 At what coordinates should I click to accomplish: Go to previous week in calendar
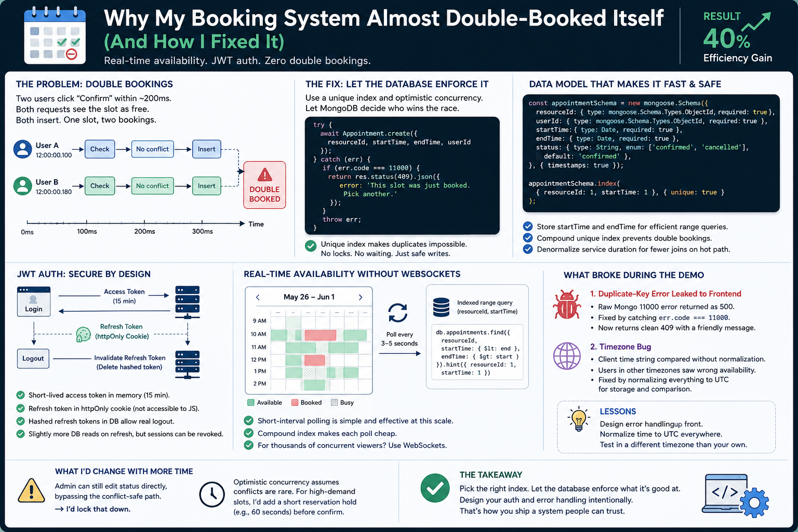(x=258, y=297)
